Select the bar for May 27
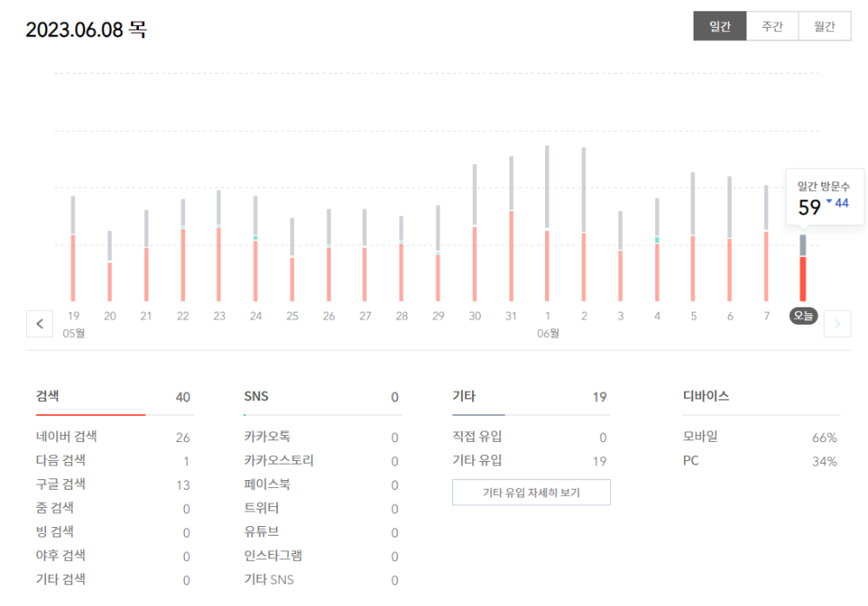This screenshot has height=606, width=868. (x=365, y=254)
